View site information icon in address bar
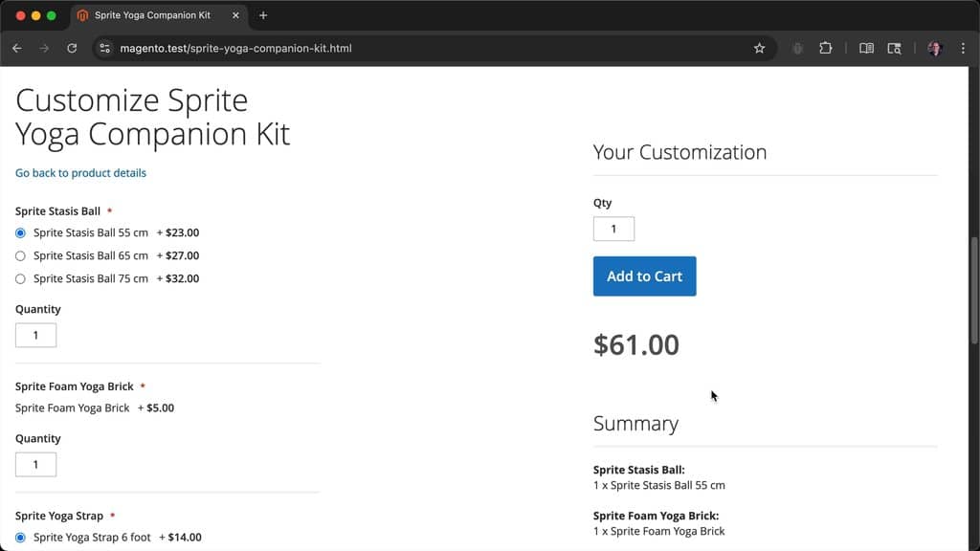Screen dimensions: 980x551 [105, 48]
